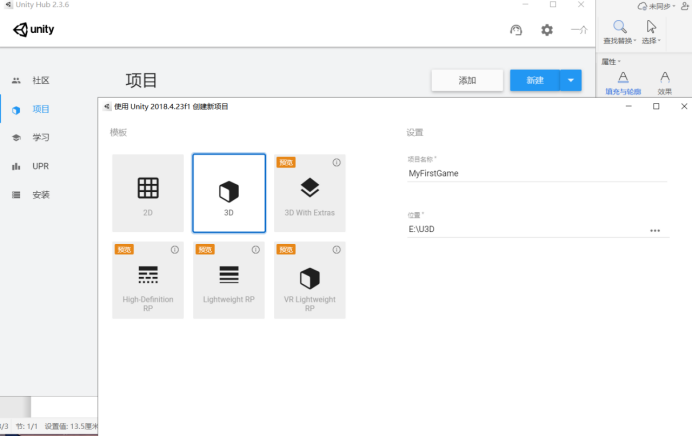The height and width of the screenshot is (436, 693).
Task: Open the 项目 projects section
Action: coord(41,109)
